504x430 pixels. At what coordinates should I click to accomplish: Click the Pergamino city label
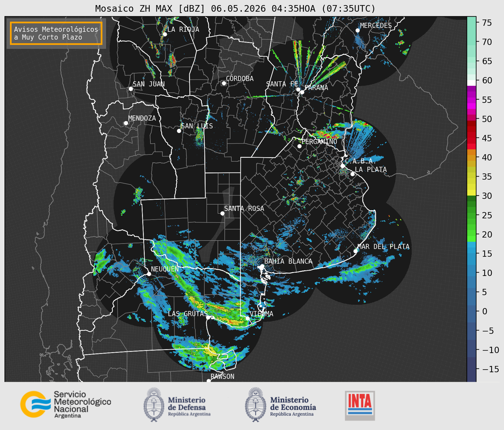(x=319, y=141)
